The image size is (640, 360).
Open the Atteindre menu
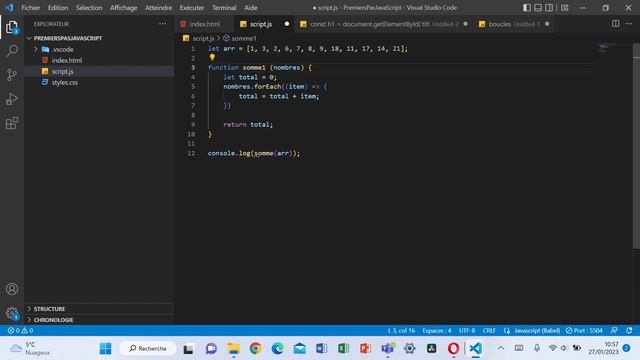[158, 8]
